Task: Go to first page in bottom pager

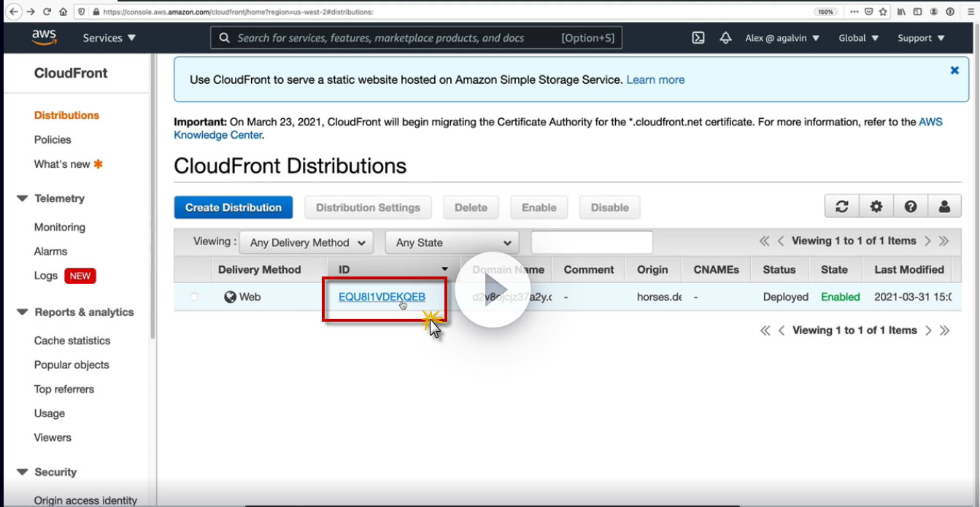Action: coord(765,330)
